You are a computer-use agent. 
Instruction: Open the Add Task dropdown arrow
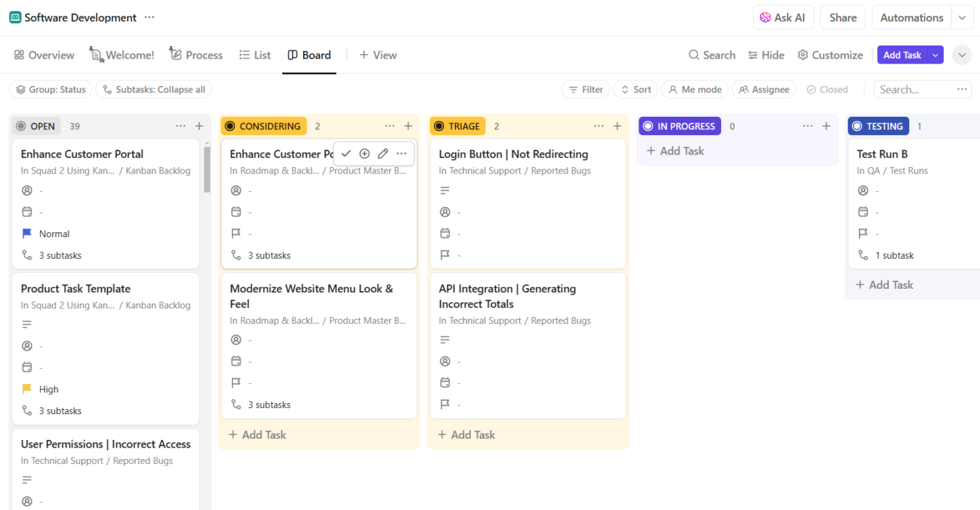935,55
